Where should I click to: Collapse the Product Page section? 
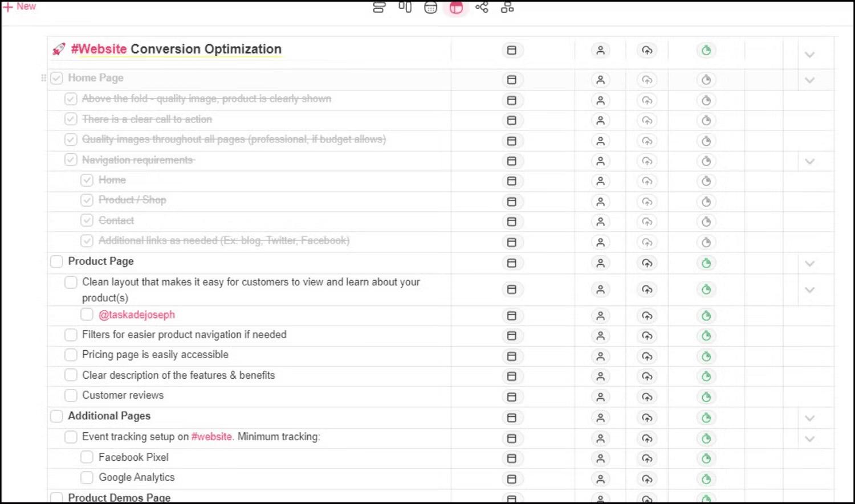(x=809, y=264)
